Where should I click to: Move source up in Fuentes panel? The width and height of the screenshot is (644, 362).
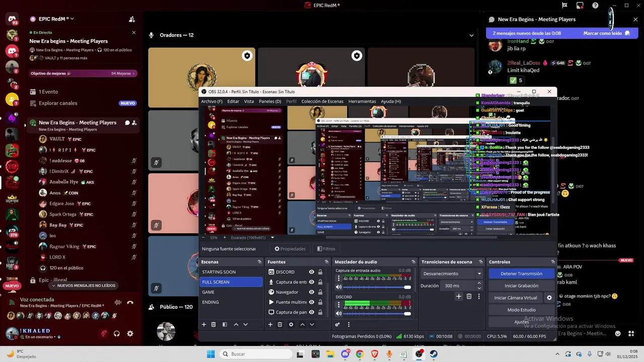pyautogui.click(x=302, y=325)
